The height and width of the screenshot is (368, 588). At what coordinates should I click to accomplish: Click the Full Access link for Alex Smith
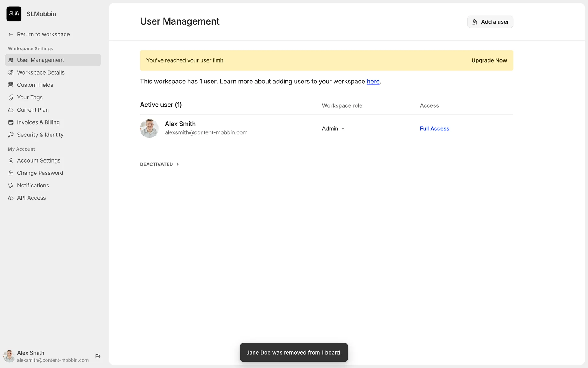(434, 128)
